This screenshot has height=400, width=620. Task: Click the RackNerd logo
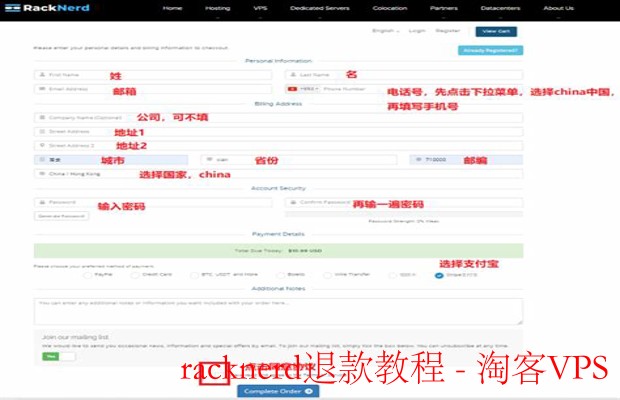[47, 8]
